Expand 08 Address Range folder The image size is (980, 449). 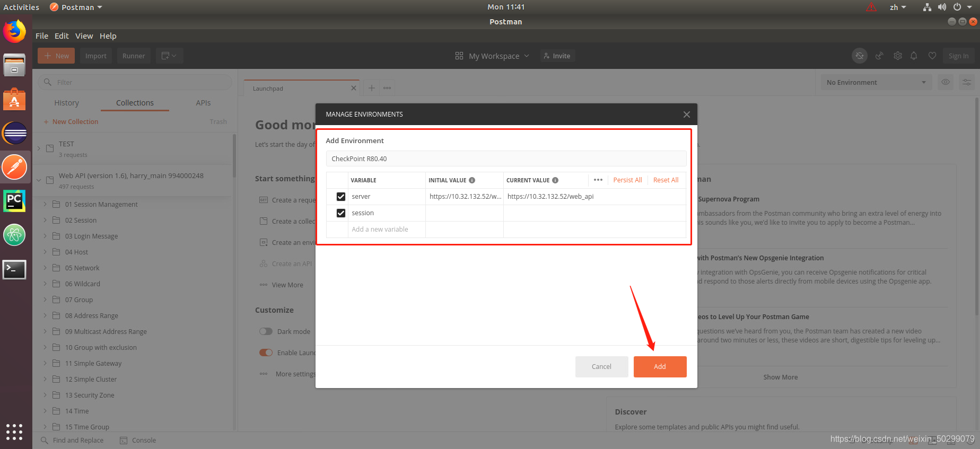[45, 315]
